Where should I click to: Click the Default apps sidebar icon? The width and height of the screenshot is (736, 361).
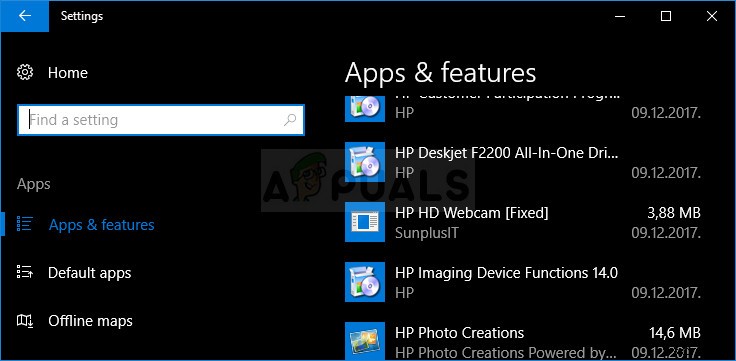pyautogui.click(x=24, y=272)
